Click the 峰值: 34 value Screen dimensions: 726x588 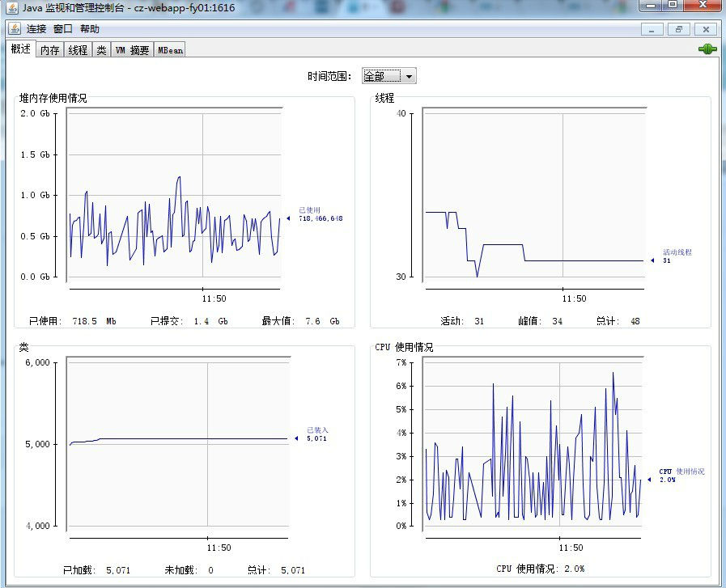[541, 321]
